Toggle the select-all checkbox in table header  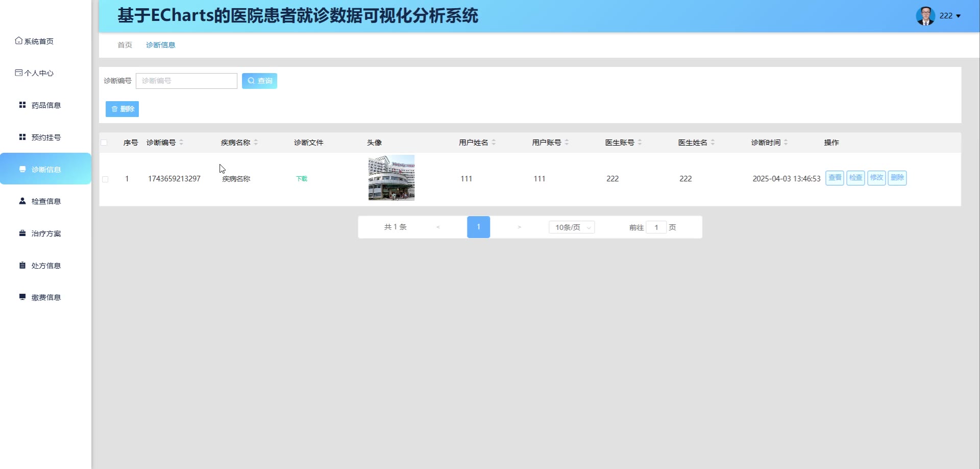click(104, 143)
